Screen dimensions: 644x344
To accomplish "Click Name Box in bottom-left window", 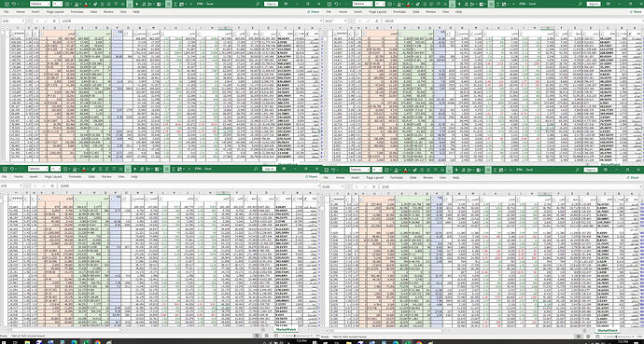I will (10, 186).
